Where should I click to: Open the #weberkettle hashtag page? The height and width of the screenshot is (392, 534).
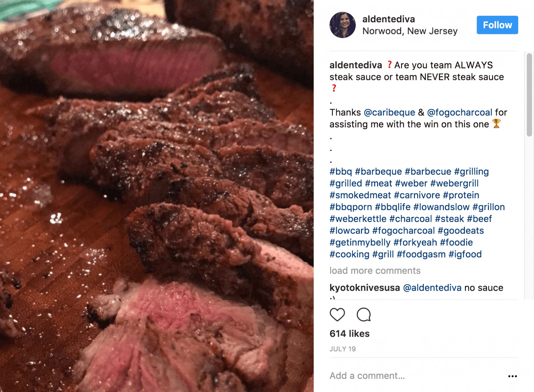[358, 219]
